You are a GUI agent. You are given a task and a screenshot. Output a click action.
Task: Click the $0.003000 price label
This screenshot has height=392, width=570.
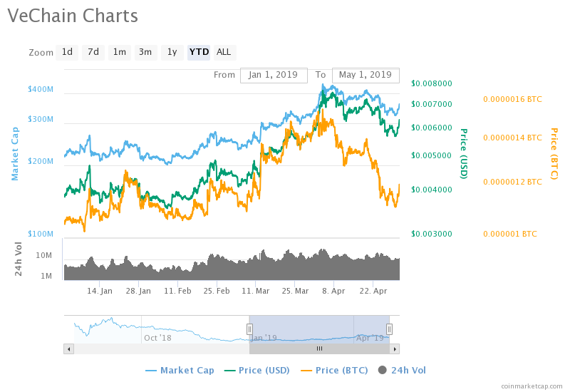[432, 234]
